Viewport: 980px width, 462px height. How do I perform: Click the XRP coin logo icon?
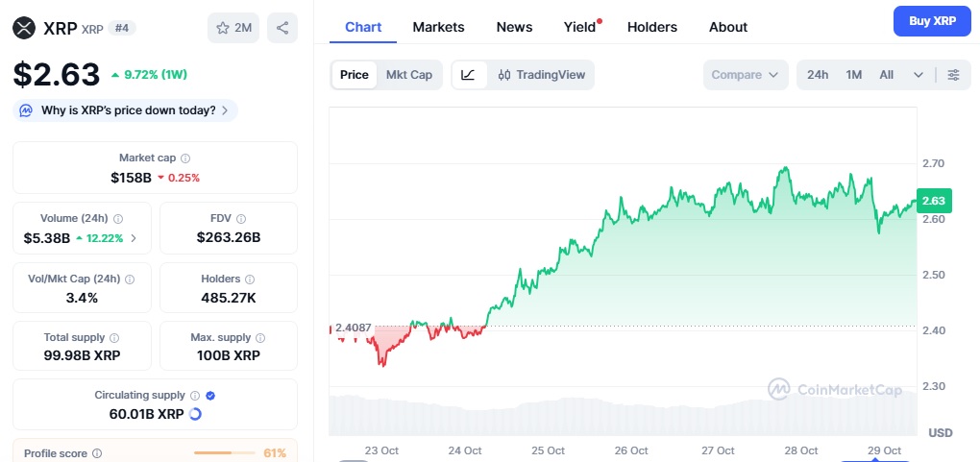point(24,28)
